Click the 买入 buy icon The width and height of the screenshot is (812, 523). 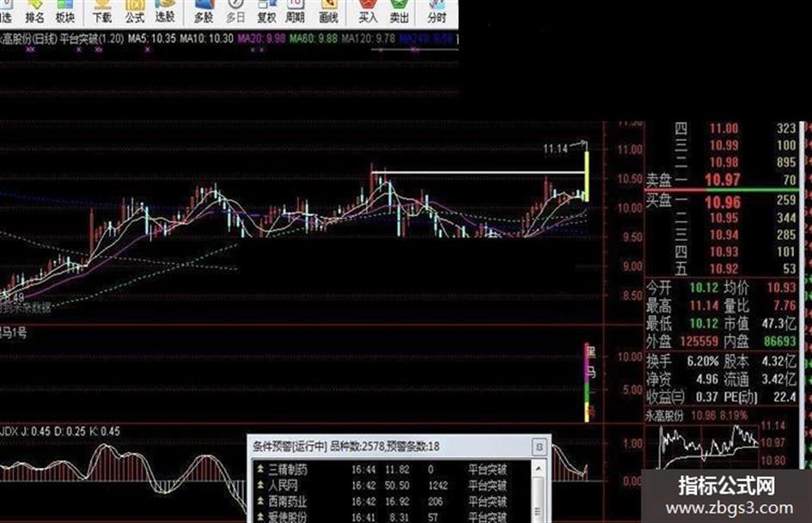click(x=368, y=12)
